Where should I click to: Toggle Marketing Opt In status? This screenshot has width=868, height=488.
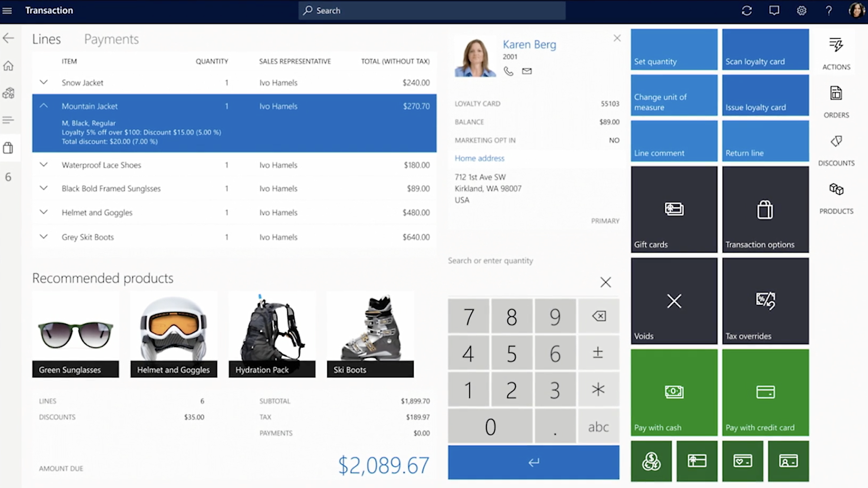(x=614, y=139)
